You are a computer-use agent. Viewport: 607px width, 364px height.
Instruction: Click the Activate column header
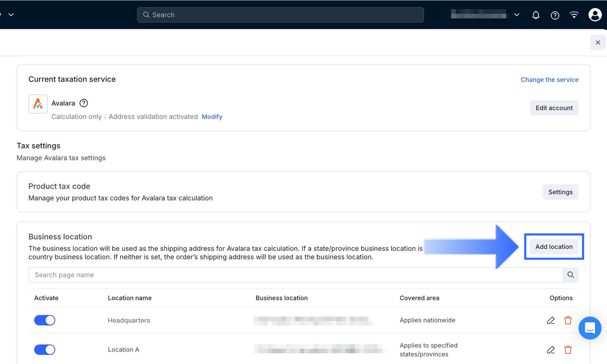pos(46,298)
